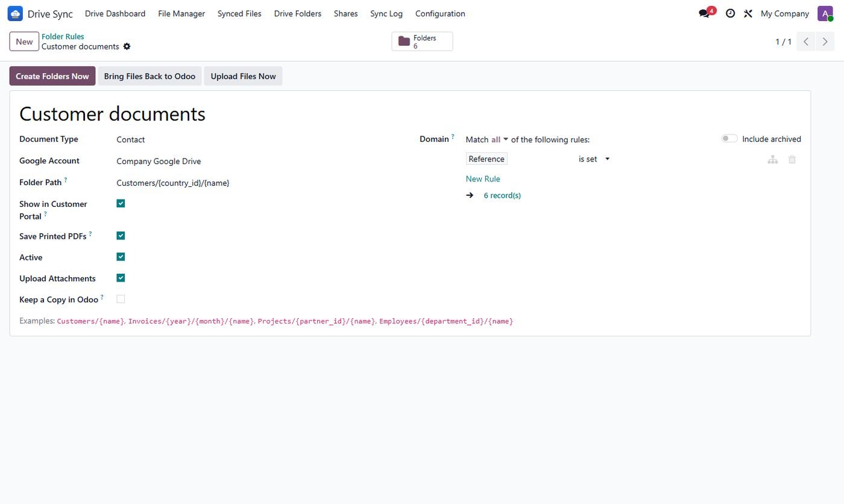Show Save Printed PDFs help tooltip
Image resolution: width=844 pixels, height=504 pixels.
click(90, 233)
